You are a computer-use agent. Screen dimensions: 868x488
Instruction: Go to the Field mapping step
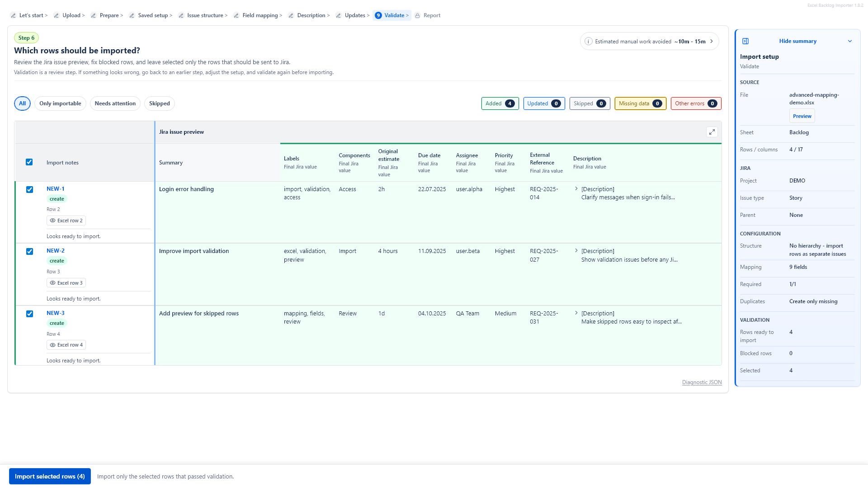(x=260, y=15)
